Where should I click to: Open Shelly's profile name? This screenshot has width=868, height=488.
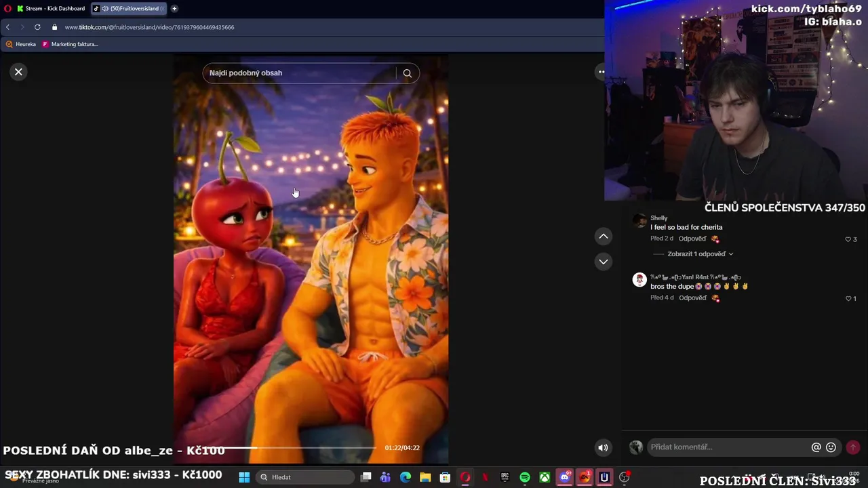point(658,218)
